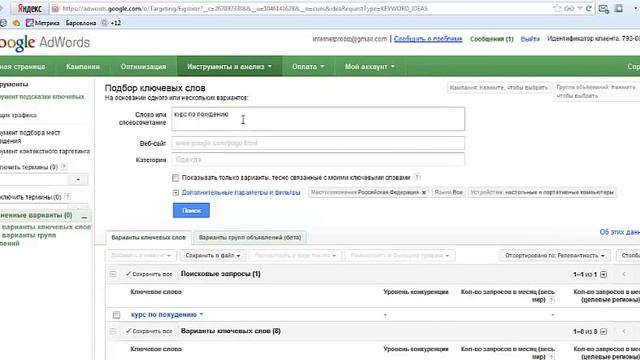This screenshot has height=360, width=640.
Task: Open the sort by Релевантность dropdown
Action: click(554, 256)
